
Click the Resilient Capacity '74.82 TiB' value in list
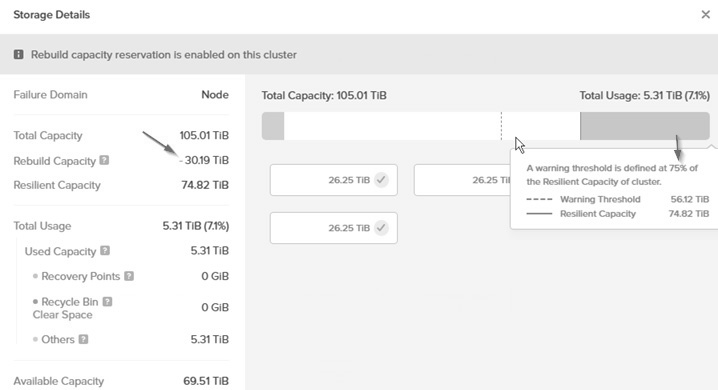[205, 185]
